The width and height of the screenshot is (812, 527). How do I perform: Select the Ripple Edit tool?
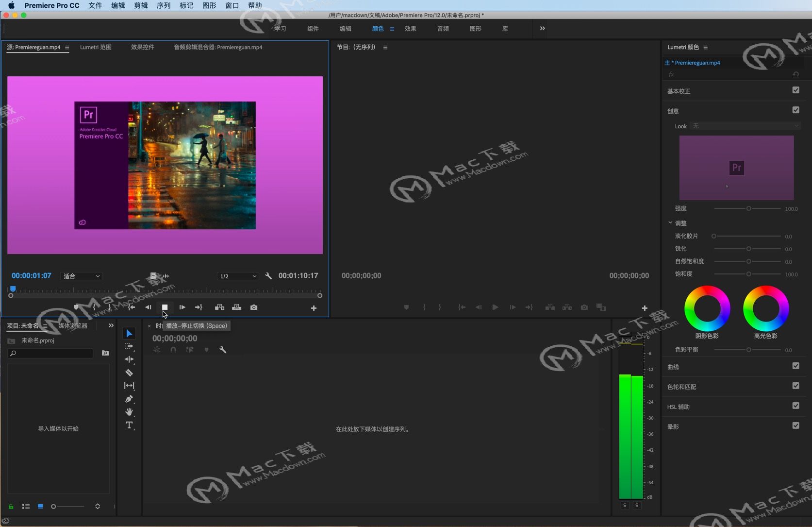[129, 359]
